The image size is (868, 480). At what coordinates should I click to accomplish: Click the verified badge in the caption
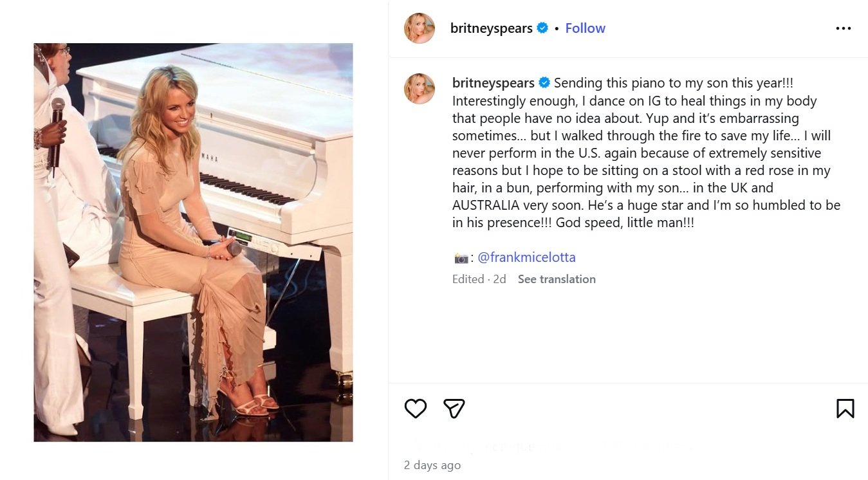(544, 83)
